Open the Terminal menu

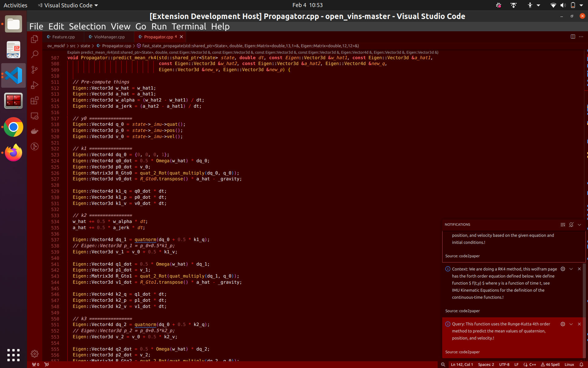coord(189,27)
